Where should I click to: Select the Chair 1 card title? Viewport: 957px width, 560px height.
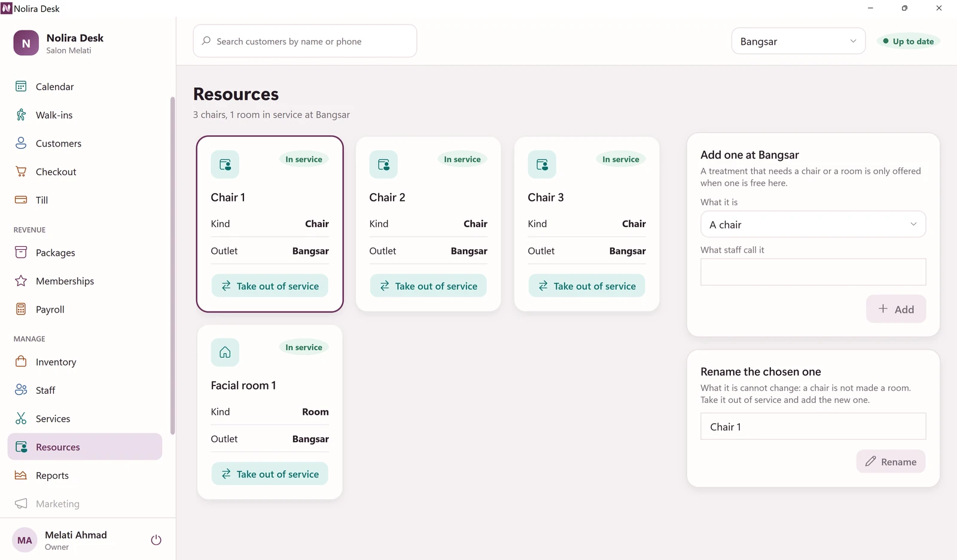click(x=228, y=197)
